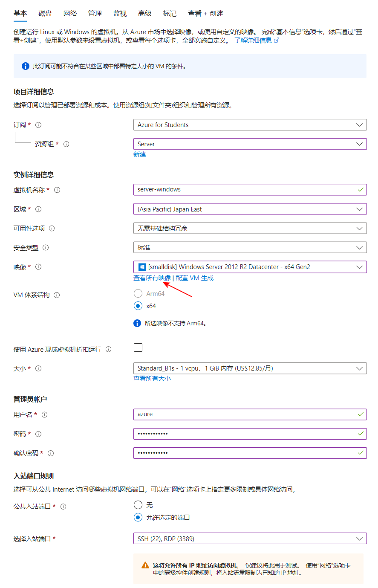Click the blue info icon in the subscription notice banner
The height and width of the screenshot is (588, 378).
coord(25,66)
